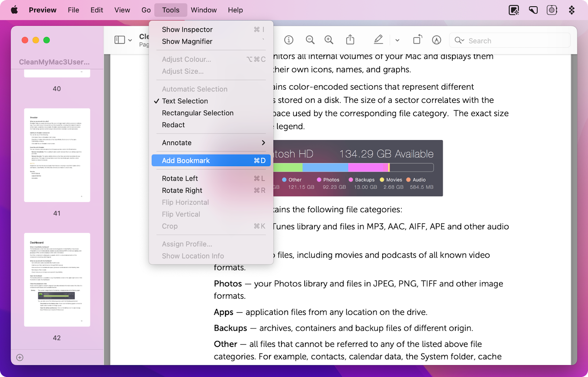Click the bold word 'Backups' in document
Image resolution: width=588 pixels, height=377 pixels.
pyautogui.click(x=230, y=328)
